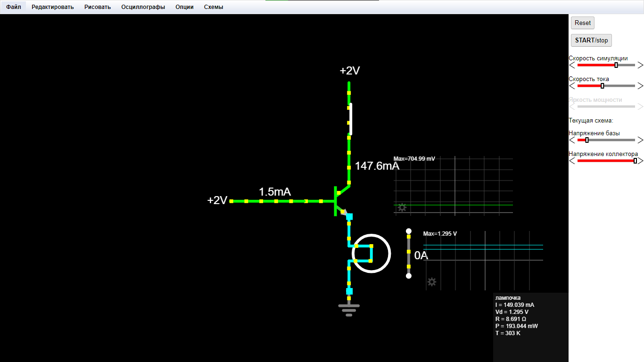This screenshot has width=644, height=362.
Task: Click the left +2V base voltage label
Action: pyautogui.click(x=217, y=200)
